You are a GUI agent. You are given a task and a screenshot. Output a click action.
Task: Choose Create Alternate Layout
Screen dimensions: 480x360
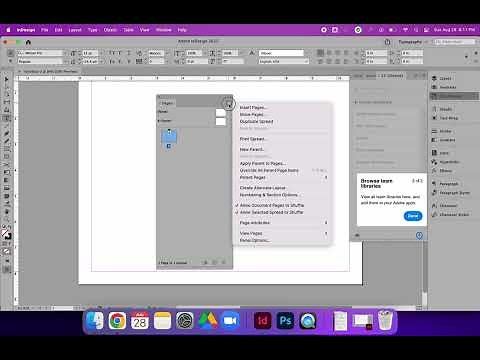pyautogui.click(x=263, y=188)
